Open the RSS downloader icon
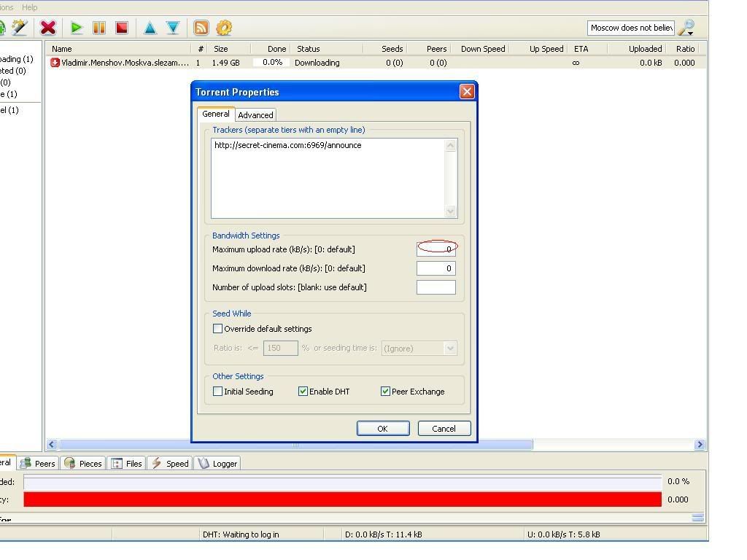The height and width of the screenshot is (560, 747). (x=201, y=28)
